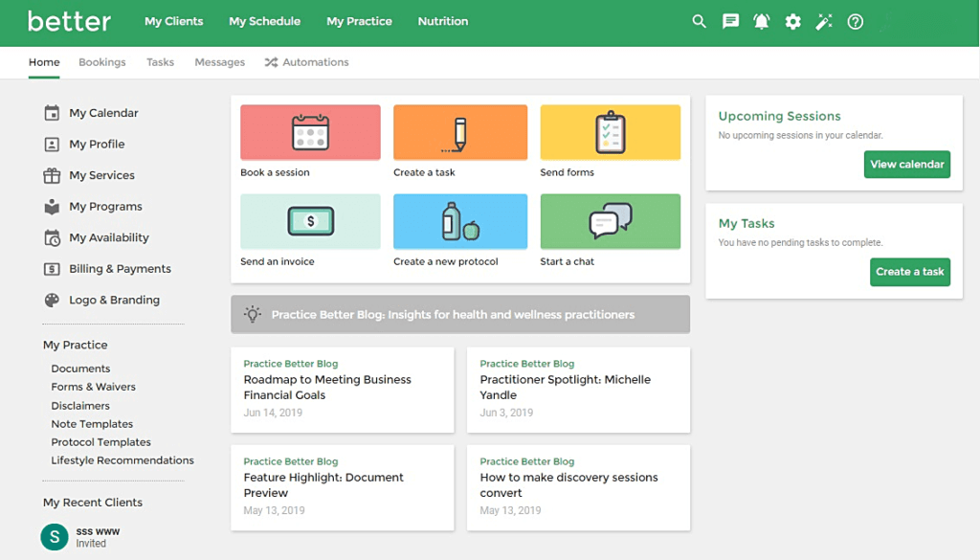Click the Billing & Payments dollar icon
This screenshot has height=560, width=980.
pyautogui.click(x=52, y=269)
